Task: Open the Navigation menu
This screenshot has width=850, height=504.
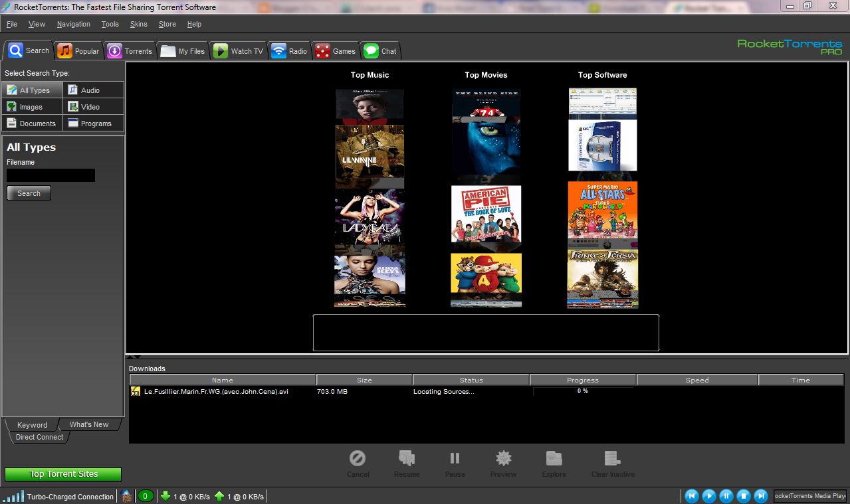Action: click(x=73, y=24)
